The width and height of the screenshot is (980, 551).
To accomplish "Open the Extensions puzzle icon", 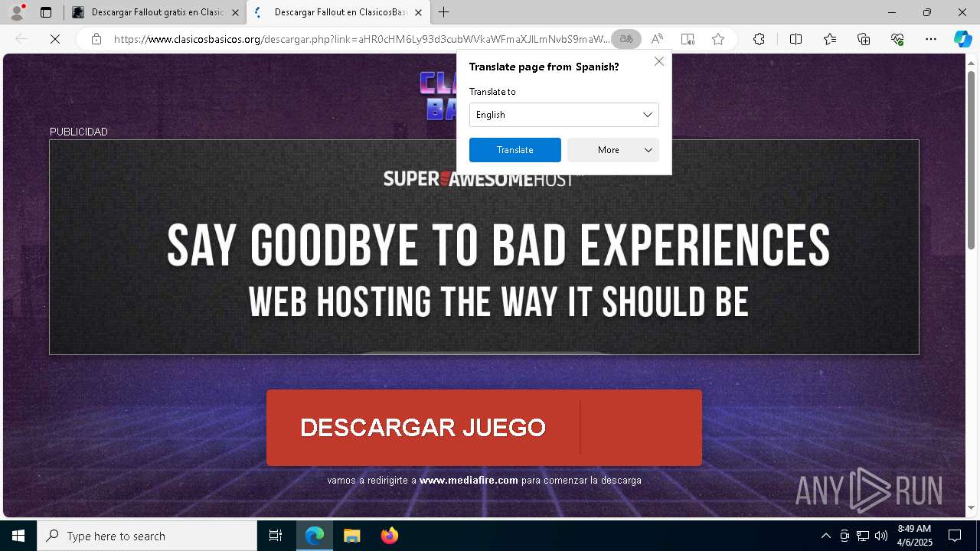I will click(x=759, y=39).
